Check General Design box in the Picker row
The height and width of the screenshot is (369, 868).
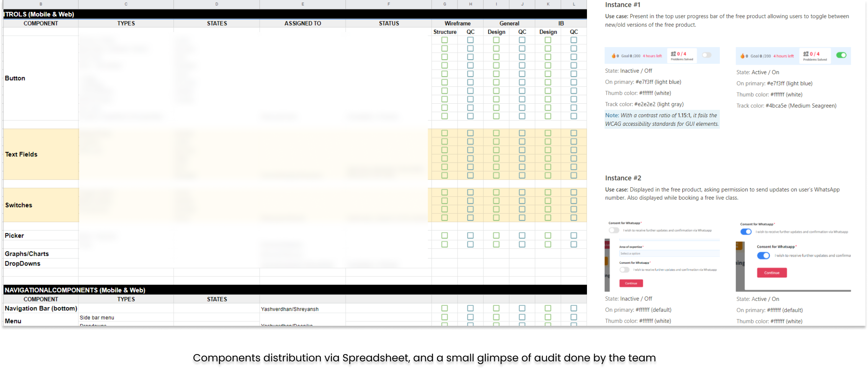click(x=496, y=236)
